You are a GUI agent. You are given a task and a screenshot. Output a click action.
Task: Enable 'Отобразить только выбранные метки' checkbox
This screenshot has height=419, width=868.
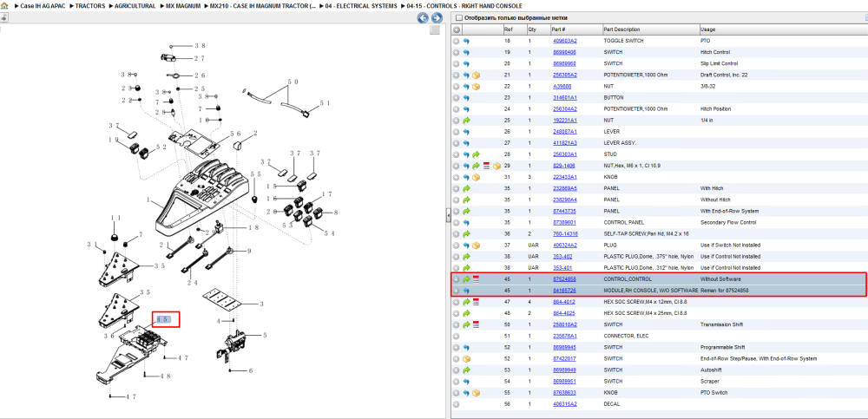point(458,17)
